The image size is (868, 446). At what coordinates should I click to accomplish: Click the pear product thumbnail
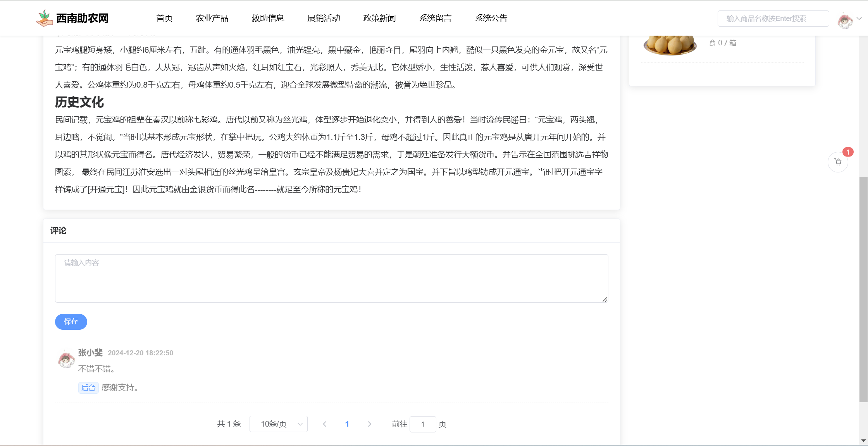point(670,45)
